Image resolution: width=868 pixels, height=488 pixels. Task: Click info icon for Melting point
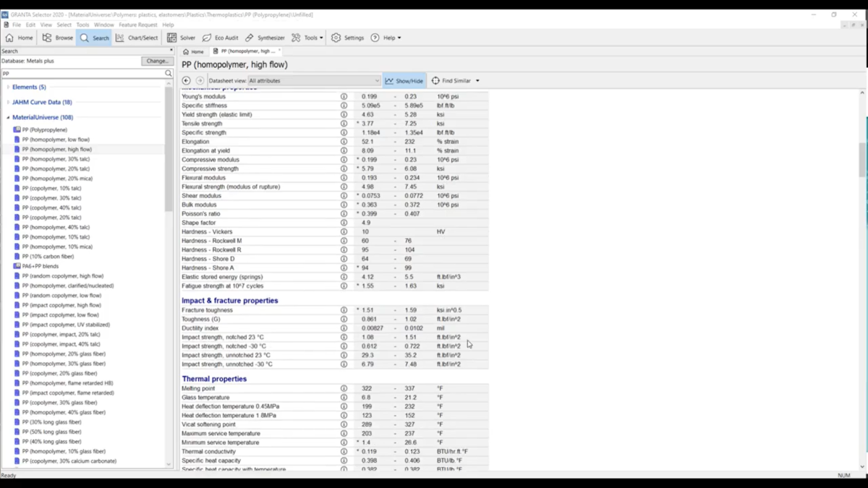(x=344, y=388)
